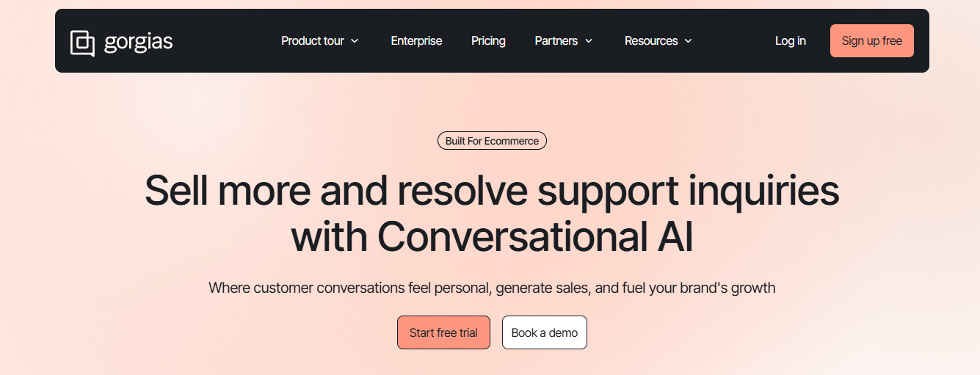Click the Book a demo button
Viewport: 980px width, 375px height.
click(544, 332)
